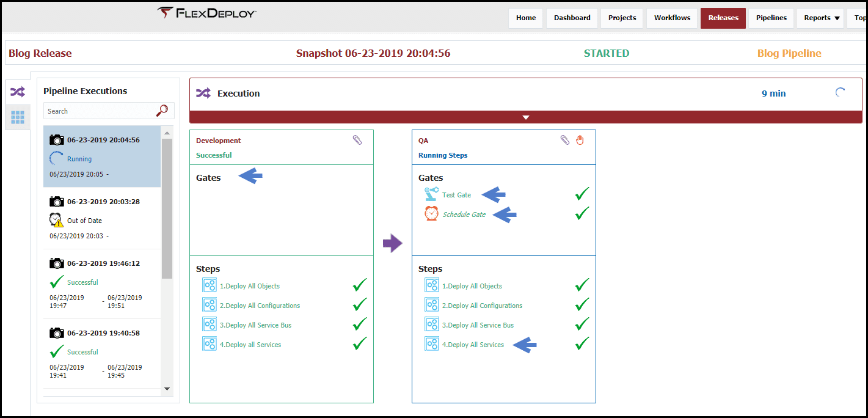Screen dimensions: 868x418
Task: Select snapshot 06-23-2019 19:40:58 execution
Action: pos(102,354)
